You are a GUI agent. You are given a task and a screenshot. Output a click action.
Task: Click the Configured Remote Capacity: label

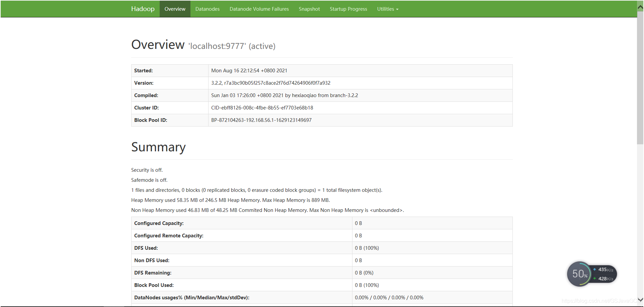coord(169,236)
